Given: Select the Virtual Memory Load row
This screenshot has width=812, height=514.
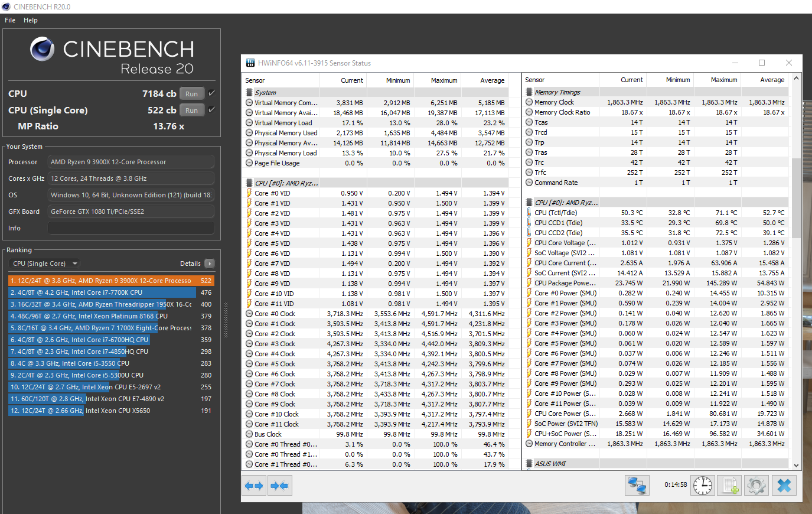Looking at the screenshot, I should click(x=376, y=123).
